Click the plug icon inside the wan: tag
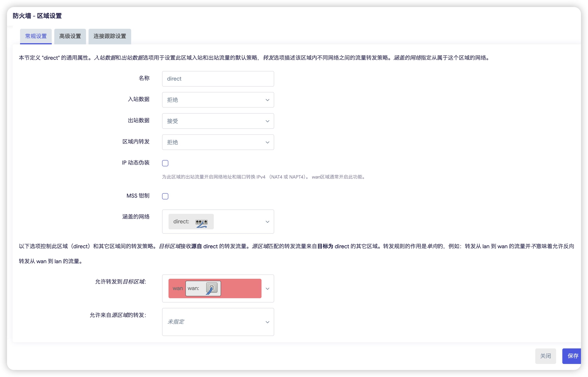The width and height of the screenshot is (588, 377). [x=212, y=288]
